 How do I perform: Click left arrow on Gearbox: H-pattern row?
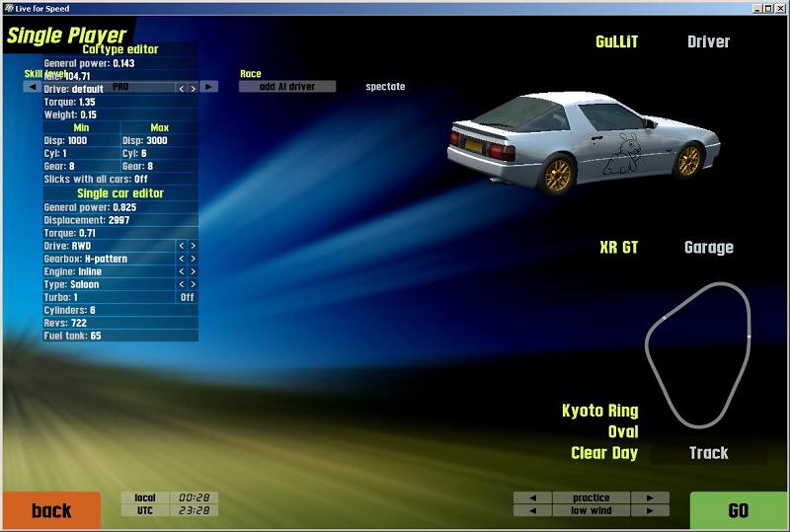pyautogui.click(x=182, y=259)
